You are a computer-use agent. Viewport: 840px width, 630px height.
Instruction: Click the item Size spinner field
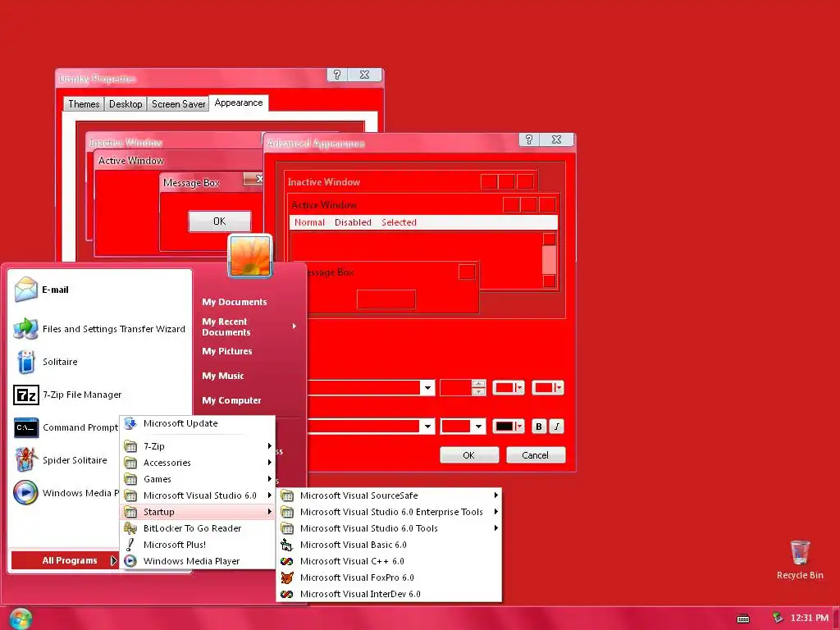pyautogui.click(x=456, y=388)
